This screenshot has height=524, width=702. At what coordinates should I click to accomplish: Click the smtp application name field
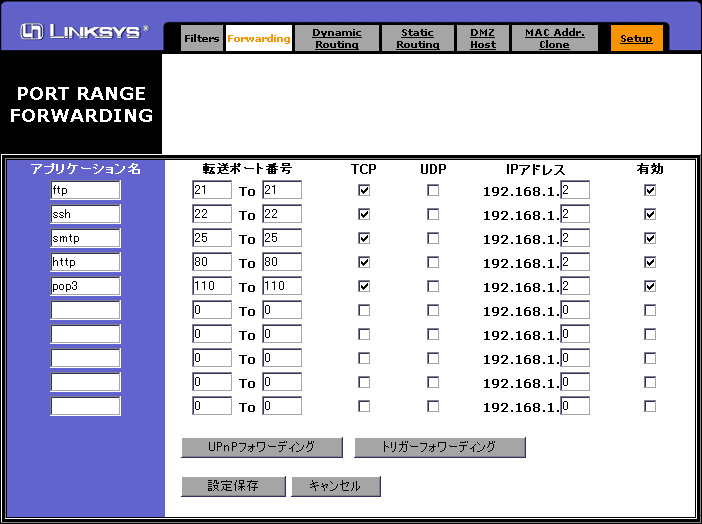point(86,238)
